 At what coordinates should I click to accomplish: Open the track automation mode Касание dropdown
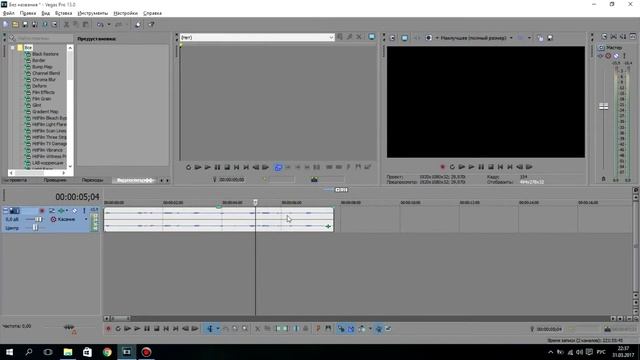[x=86, y=220]
